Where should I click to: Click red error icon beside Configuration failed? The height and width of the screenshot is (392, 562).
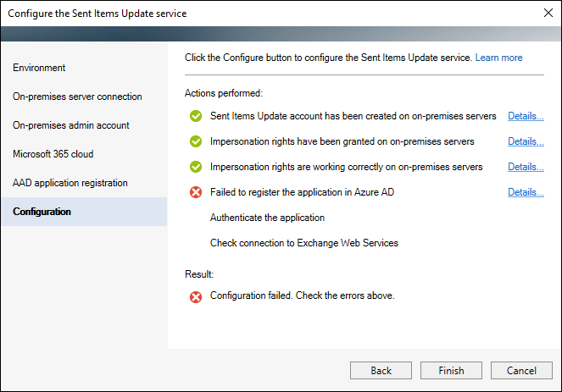click(196, 297)
